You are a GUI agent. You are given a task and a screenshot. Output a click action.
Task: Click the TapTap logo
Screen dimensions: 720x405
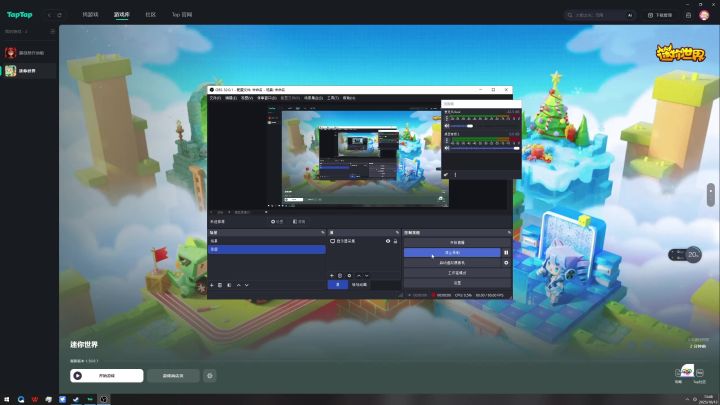pyautogui.click(x=19, y=15)
